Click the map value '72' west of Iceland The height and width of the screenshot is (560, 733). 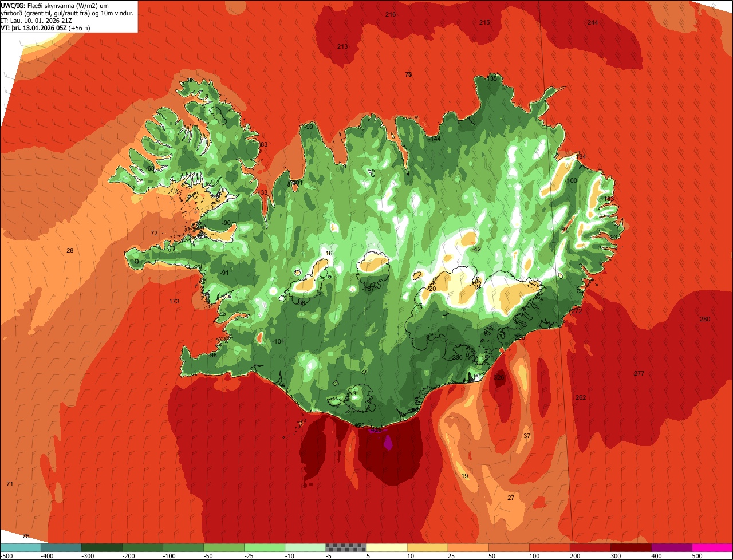click(x=154, y=233)
